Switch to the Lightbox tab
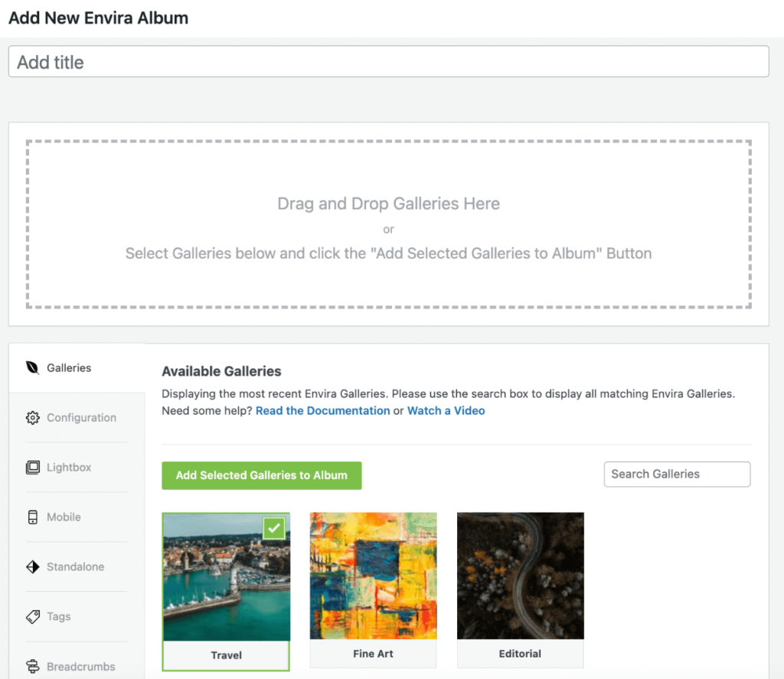The height and width of the screenshot is (679, 784). click(x=77, y=468)
